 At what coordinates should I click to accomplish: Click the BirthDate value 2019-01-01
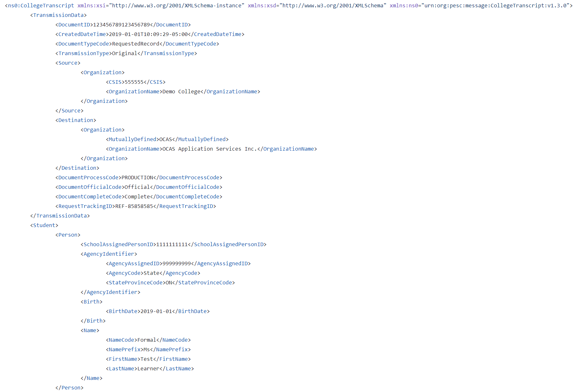click(156, 311)
